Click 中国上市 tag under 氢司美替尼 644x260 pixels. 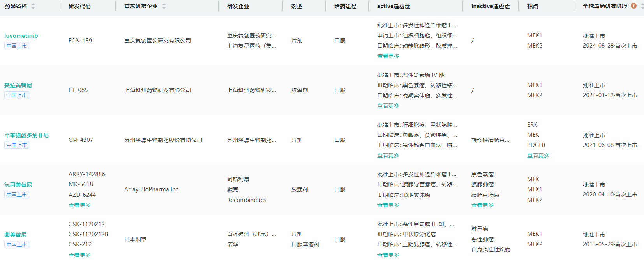coord(17,195)
